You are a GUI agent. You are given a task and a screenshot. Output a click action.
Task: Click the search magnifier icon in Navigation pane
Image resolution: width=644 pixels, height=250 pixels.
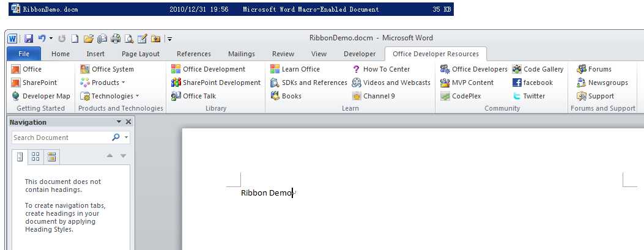pyautogui.click(x=116, y=138)
